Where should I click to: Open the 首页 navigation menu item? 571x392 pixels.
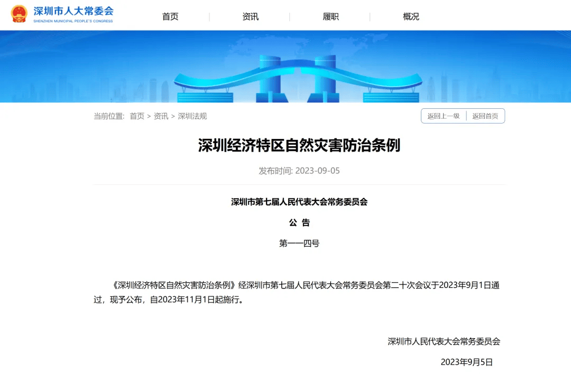[x=170, y=16]
